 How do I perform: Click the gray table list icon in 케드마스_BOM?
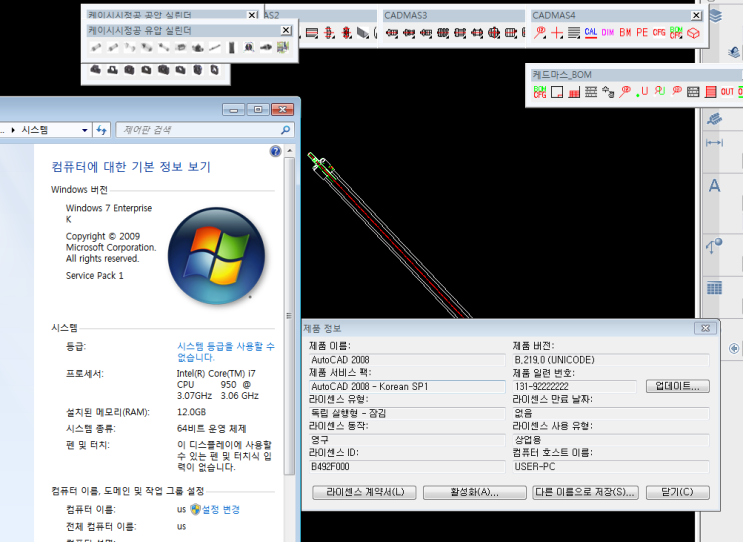(693, 92)
